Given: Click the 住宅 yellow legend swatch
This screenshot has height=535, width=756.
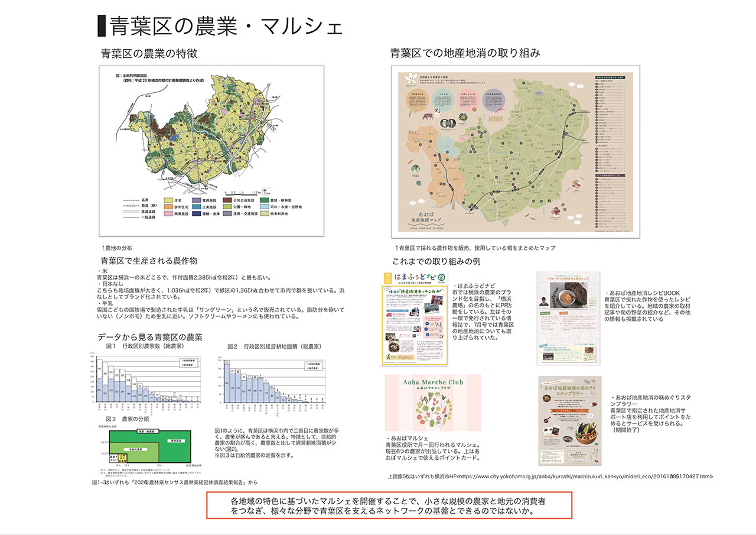Looking at the screenshot, I should [x=168, y=200].
